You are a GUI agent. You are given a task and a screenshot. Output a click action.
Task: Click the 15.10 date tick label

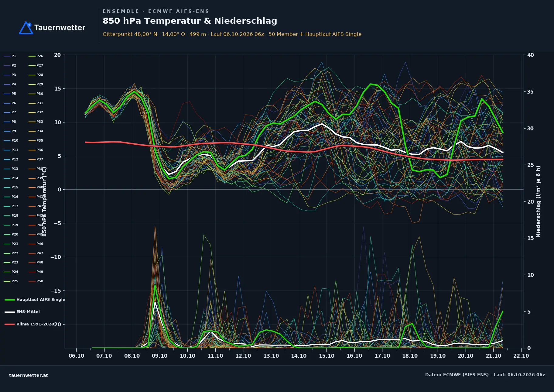click(327, 356)
